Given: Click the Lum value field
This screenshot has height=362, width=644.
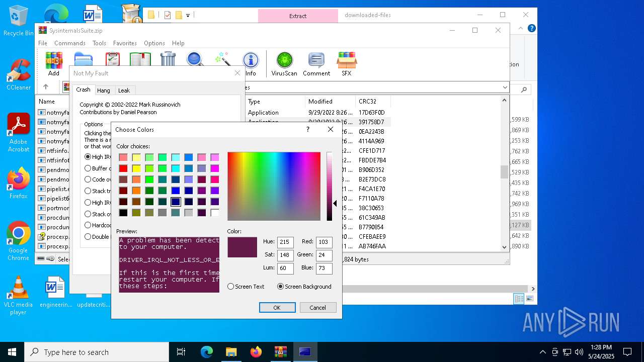Looking at the screenshot, I should pos(285,268).
